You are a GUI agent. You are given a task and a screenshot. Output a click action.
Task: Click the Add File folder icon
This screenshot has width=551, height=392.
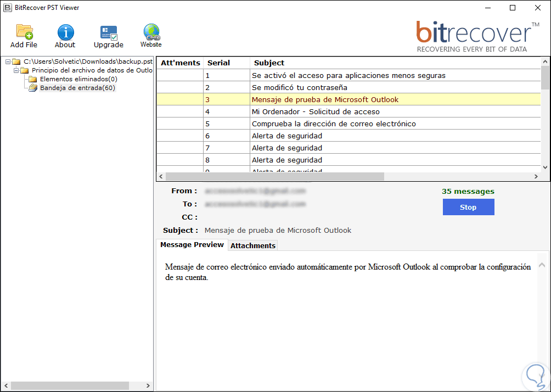[x=24, y=32]
